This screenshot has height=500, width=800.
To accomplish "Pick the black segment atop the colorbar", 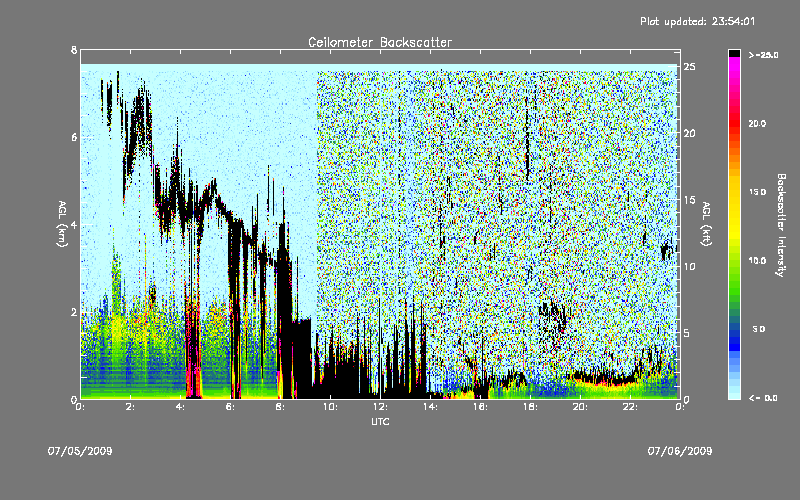I will [734, 53].
